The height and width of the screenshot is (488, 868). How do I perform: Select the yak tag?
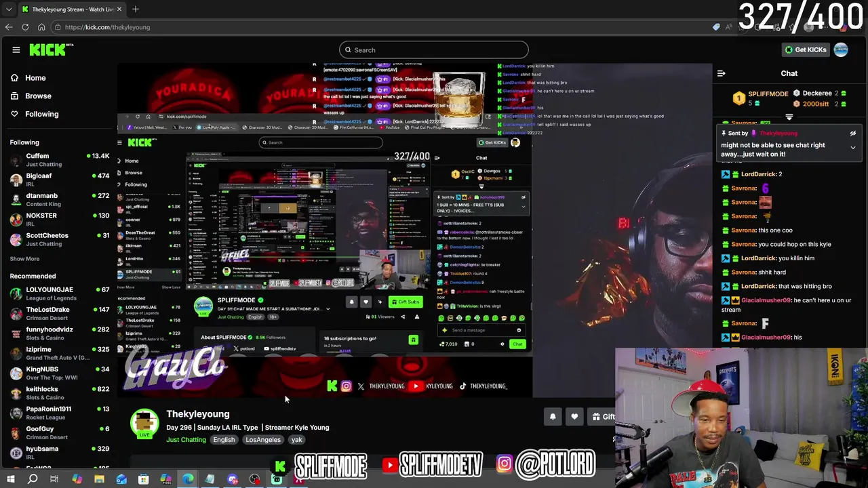pyautogui.click(x=296, y=440)
